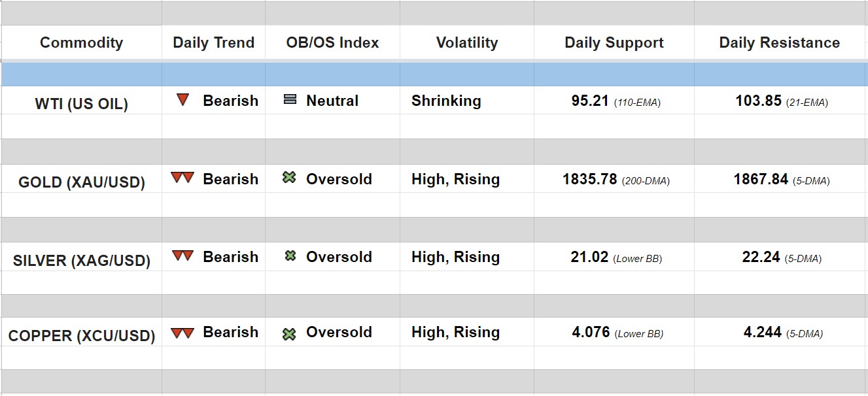868x396 pixels.
Task: Click the green oversold cross icon for Gold
Action: (x=289, y=178)
